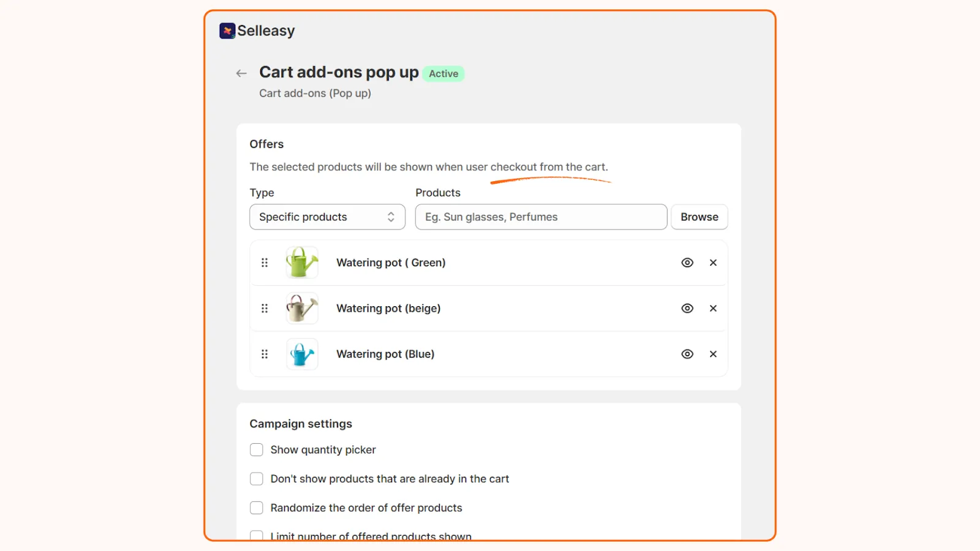Image resolution: width=980 pixels, height=551 pixels.
Task: Click the Selleasy app logo icon
Action: point(227,31)
